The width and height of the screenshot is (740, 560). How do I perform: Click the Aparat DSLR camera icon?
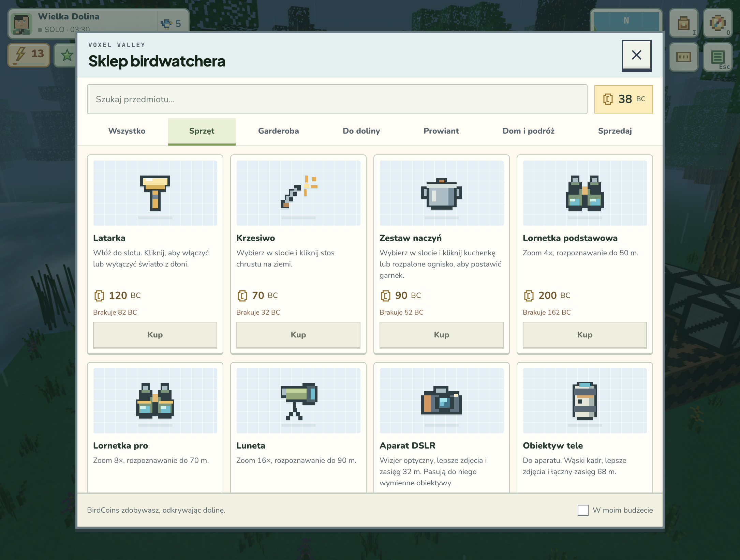[442, 400]
